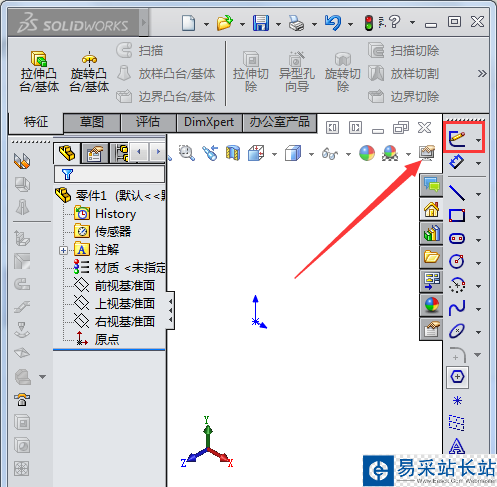497x487 pixels.
Task: Open the dropdown arrow next to Undo
Action: click(350, 24)
